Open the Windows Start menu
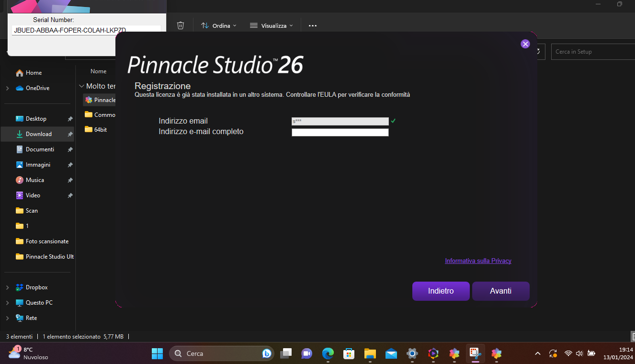The width and height of the screenshot is (635, 364). [157, 353]
